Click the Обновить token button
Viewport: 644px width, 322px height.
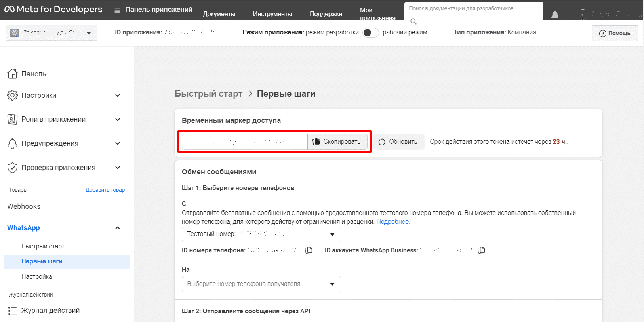pyautogui.click(x=398, y=142)
